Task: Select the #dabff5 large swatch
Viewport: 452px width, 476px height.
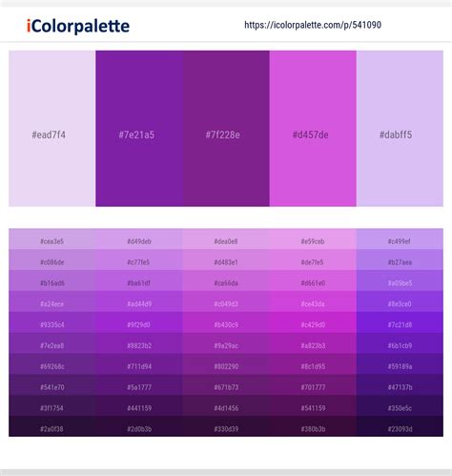Action: coord(400,129)
